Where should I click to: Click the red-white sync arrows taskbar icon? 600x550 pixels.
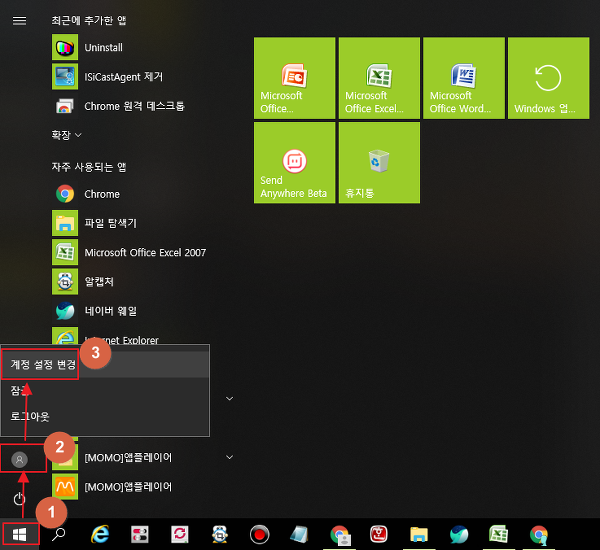click(180, 534)
